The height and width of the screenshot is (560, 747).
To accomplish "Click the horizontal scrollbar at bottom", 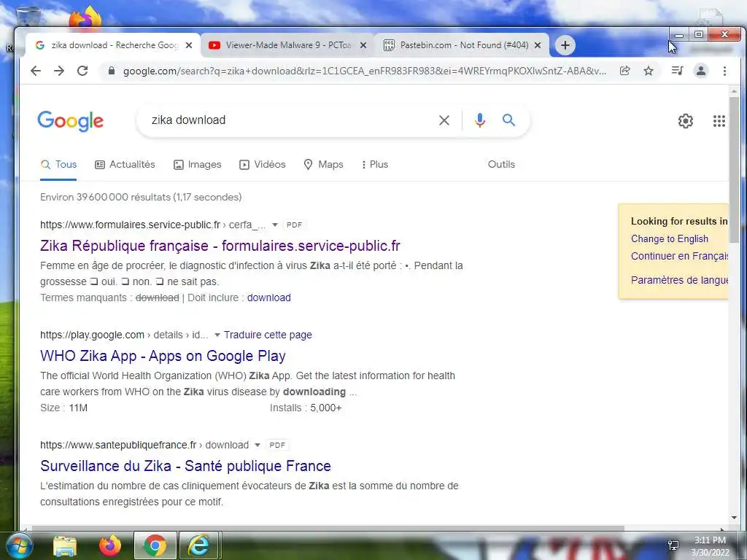I will click(328, 528).
